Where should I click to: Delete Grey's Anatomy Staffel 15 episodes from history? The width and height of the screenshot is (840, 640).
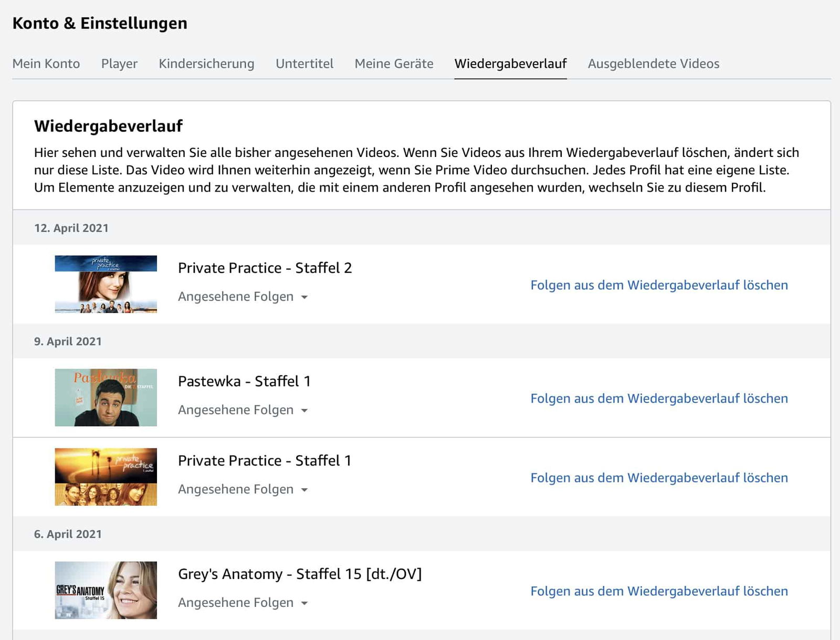(659, 591)
